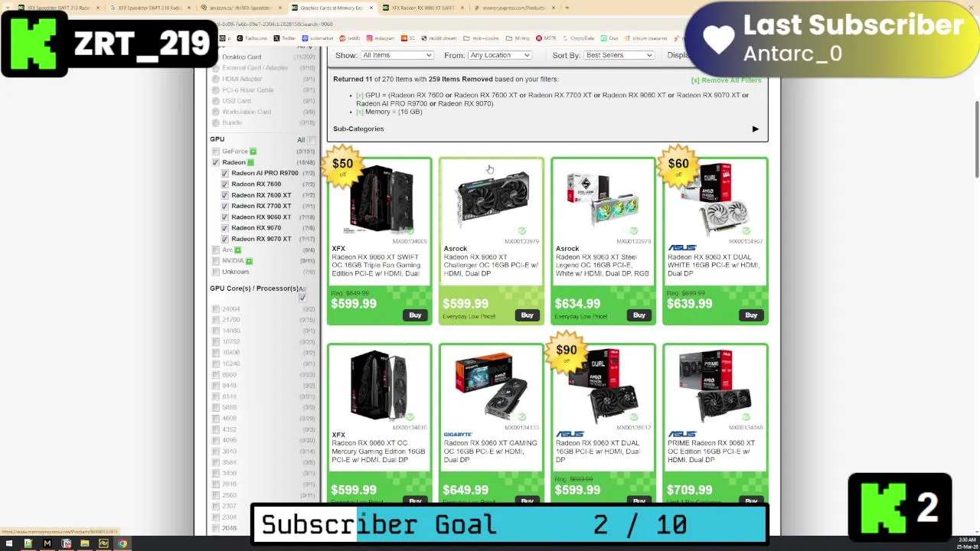The image size is (980, 551).
Task: Open XFX Mercury Gaming Edition product link
Action: point(378,452)
